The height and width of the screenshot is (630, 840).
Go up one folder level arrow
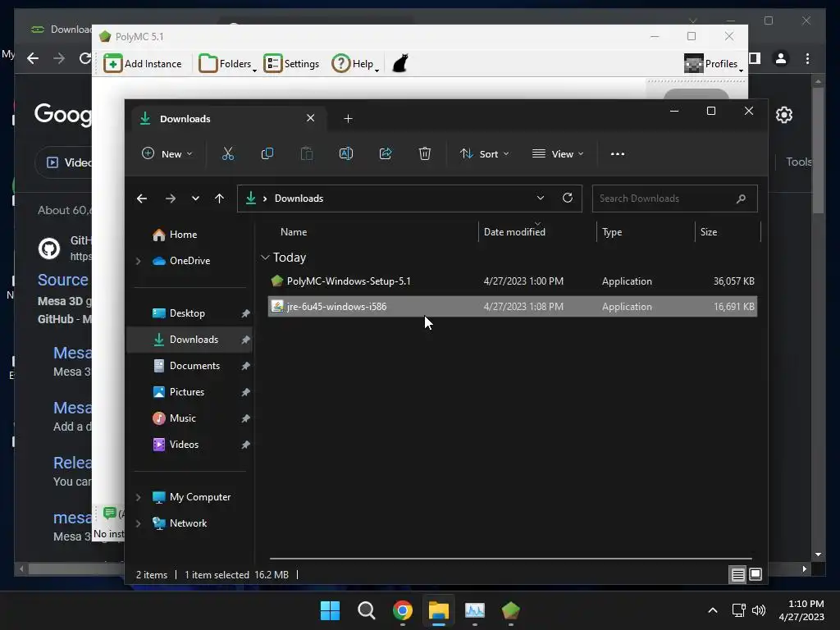tap(219, 199)
